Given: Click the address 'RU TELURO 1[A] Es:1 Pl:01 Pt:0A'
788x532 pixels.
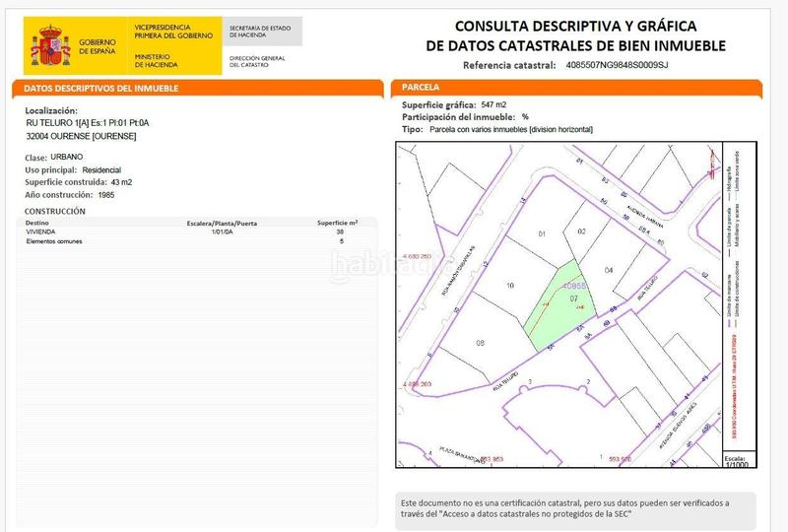Looking at the screenshot, I should point(88,123).
